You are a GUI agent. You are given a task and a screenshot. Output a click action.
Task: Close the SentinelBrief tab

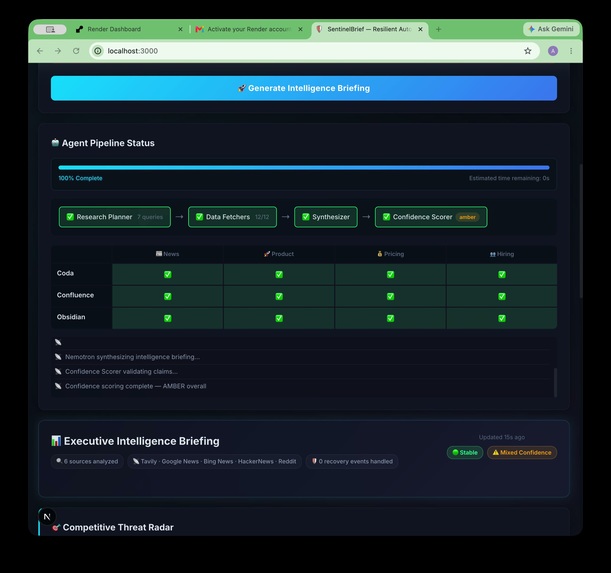click(420, 29)
